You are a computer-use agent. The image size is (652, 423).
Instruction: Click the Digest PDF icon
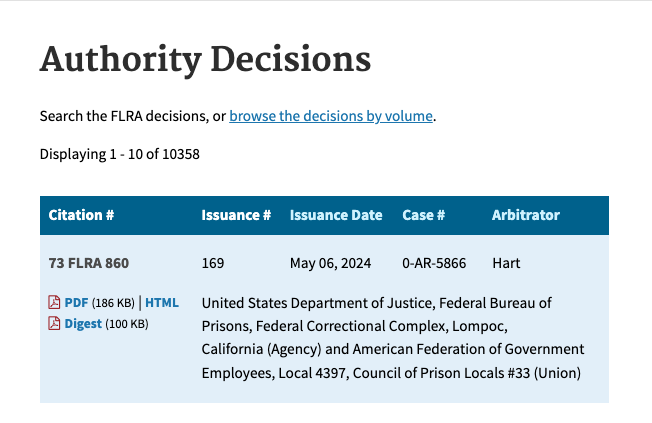coord(54,323)
